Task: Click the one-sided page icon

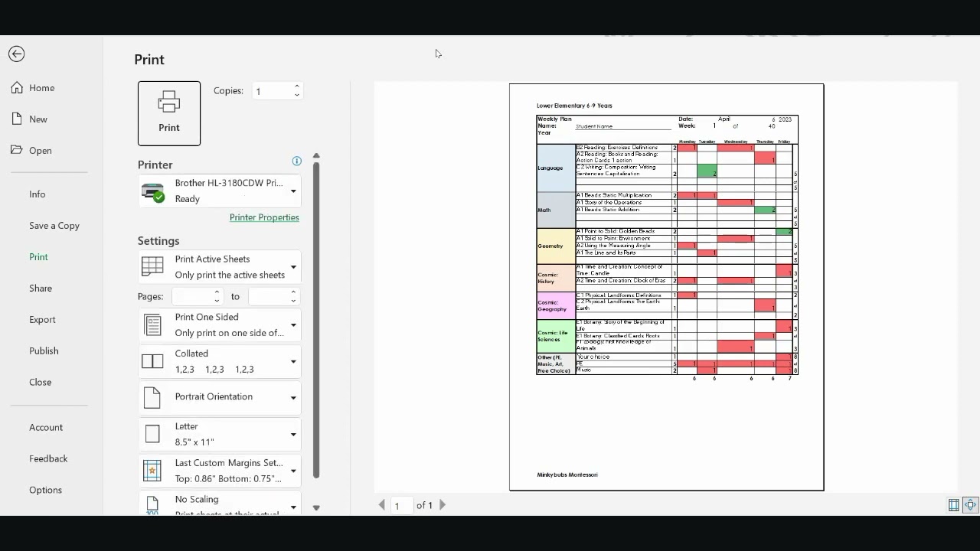Action: (x=153, y=325)
